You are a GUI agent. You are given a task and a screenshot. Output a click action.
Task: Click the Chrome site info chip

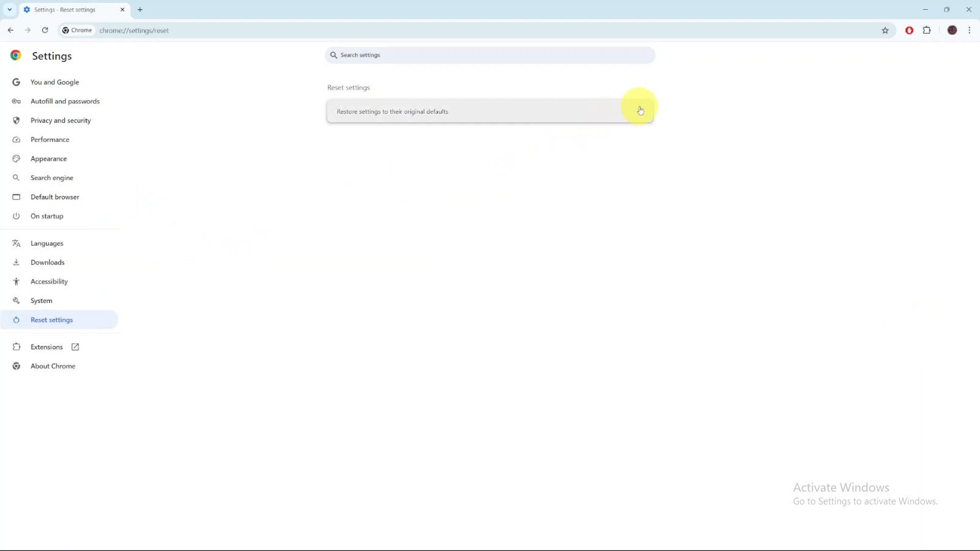point(77,30)
